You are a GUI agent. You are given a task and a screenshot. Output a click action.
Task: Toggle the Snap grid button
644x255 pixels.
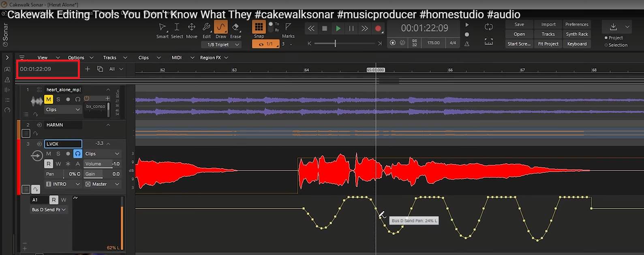pos(259,27)
